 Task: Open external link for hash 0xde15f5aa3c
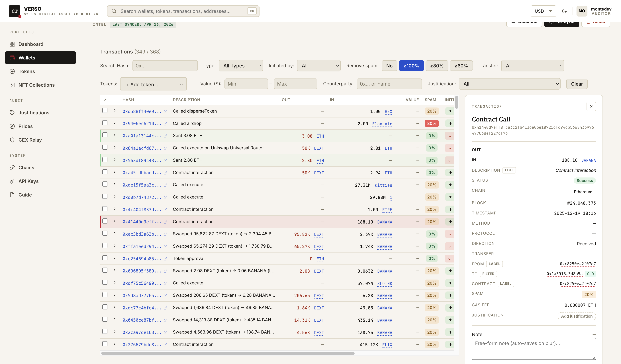coord(165,185)
